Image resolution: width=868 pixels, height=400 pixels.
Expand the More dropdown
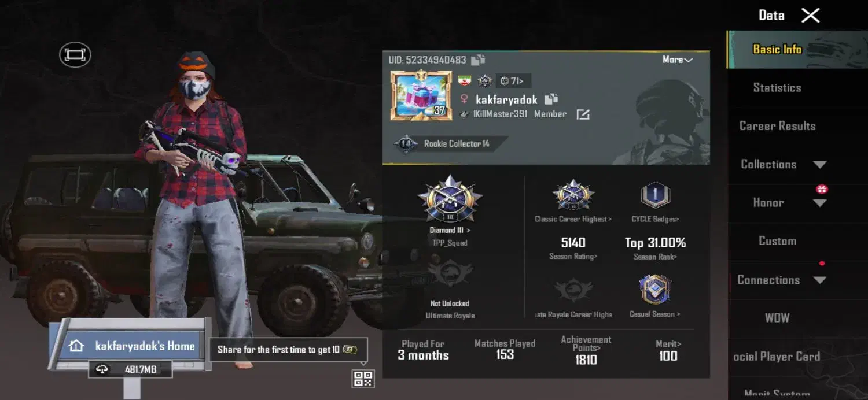(x=678, y=60)
